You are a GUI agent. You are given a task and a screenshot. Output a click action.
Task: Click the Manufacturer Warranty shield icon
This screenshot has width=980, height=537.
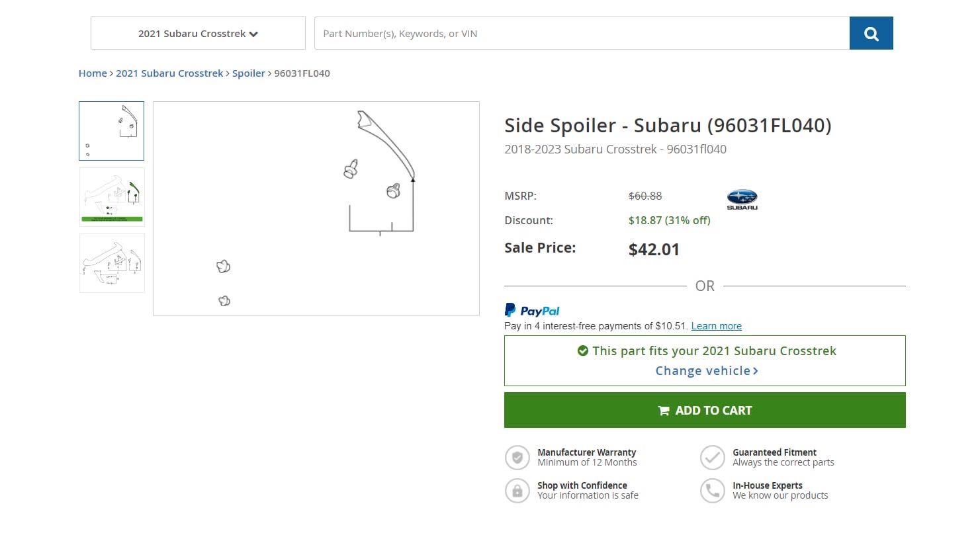[x=517, y=458]
